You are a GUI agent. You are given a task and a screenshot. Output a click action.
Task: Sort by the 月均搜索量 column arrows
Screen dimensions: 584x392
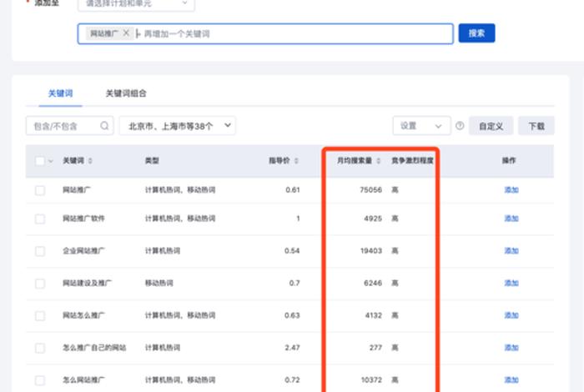(x=379, y=161)
